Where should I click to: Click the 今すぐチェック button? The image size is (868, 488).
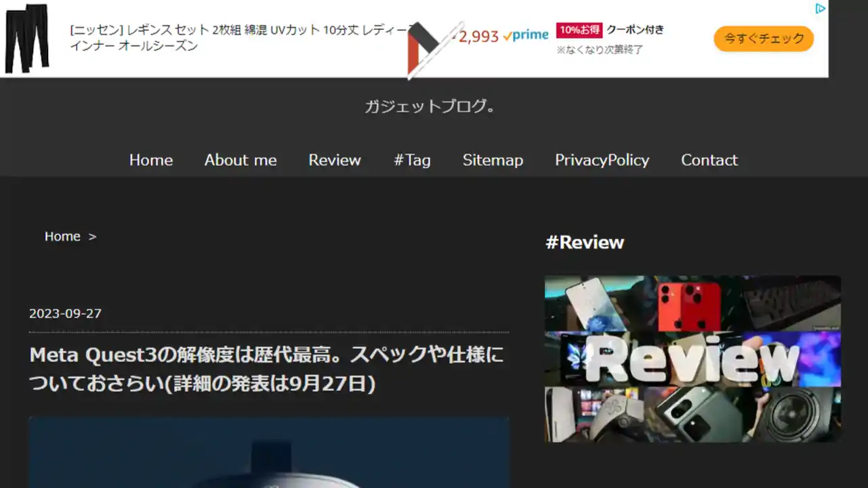[764, 39]
